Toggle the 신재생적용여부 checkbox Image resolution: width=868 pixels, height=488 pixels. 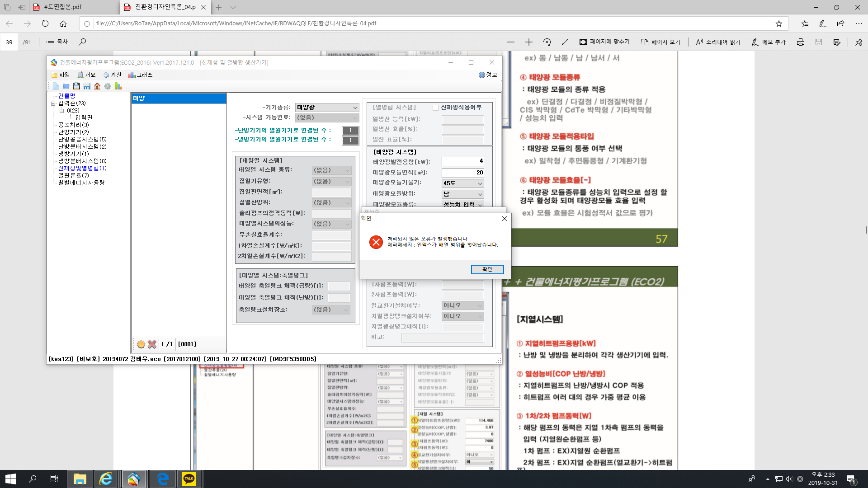pos(435,108)
